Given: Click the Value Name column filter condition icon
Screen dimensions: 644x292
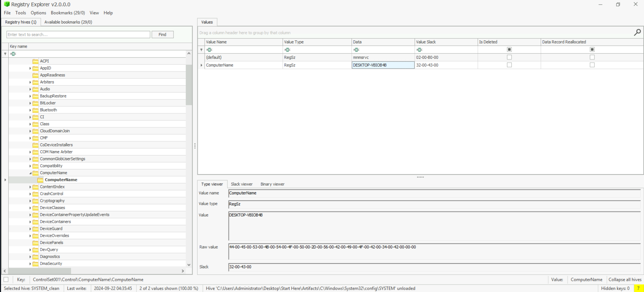Looking at the screenshot, I should [x=209, y=50].
